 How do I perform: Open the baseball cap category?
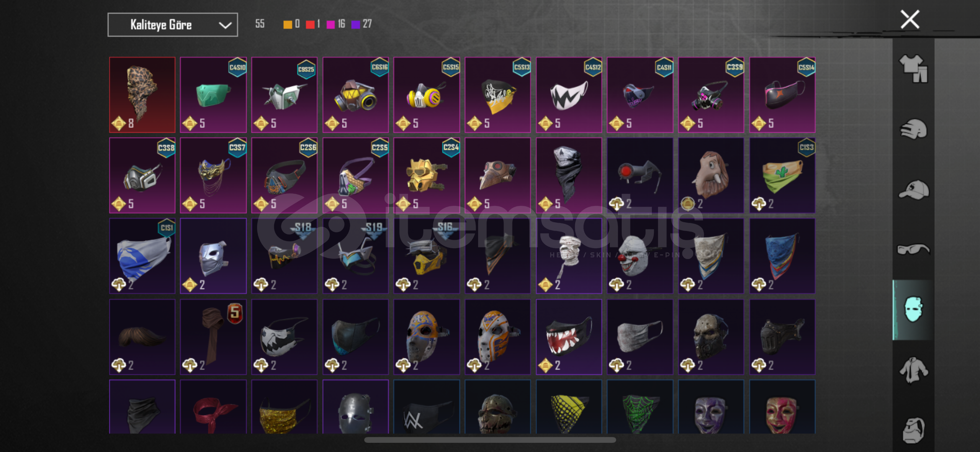pyautogui.click(x=913, y=190)
